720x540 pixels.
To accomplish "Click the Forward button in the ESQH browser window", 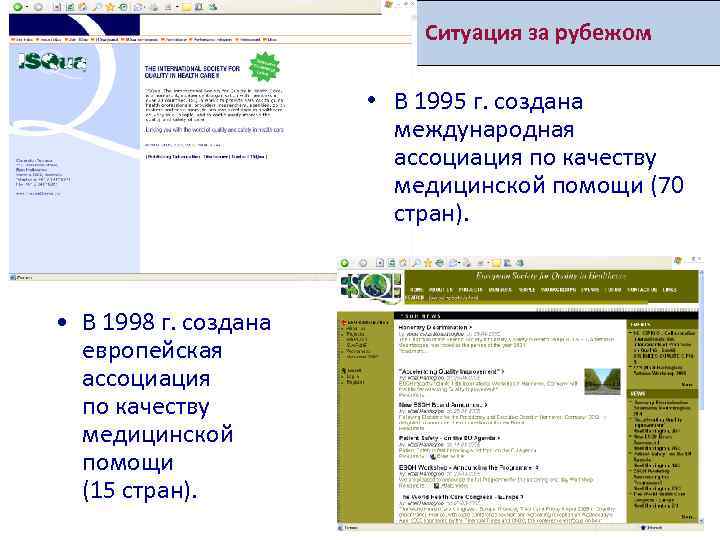I will point(363,263).
